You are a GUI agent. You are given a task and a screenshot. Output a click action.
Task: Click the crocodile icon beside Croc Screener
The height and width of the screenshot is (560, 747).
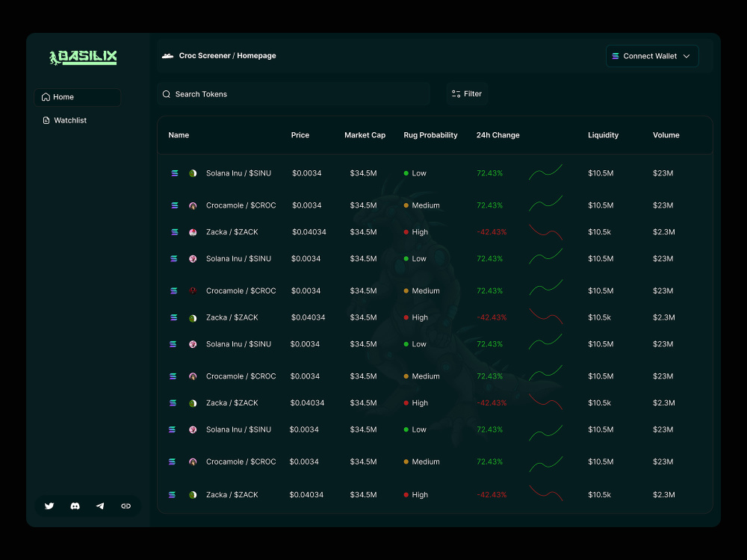point(167,56)
